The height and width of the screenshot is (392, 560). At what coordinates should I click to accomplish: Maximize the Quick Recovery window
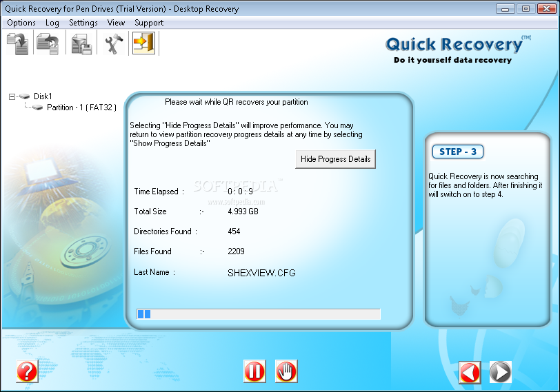526,8
